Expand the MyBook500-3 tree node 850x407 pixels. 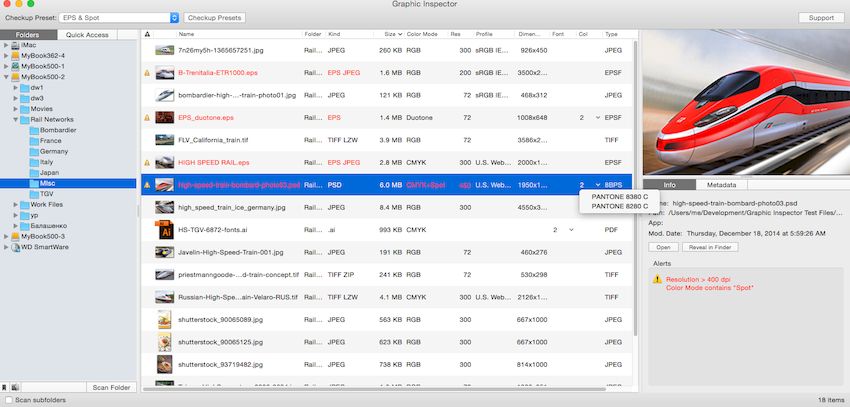[x=6, y=237]
